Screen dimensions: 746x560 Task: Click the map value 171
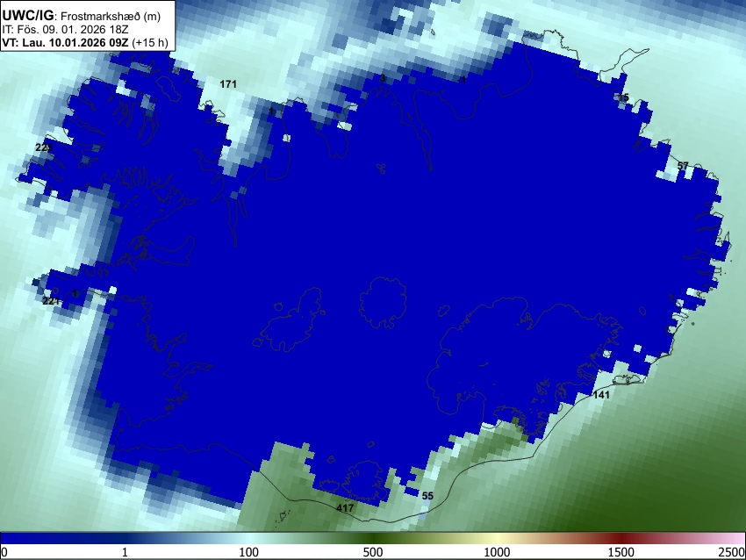228,84
